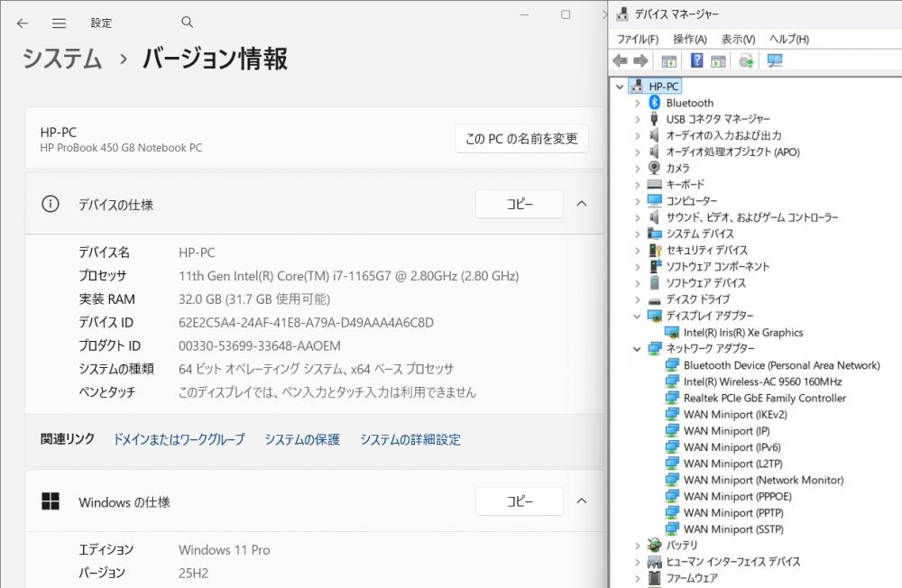Click the search magnifier icon in Settings
This screenshot has height=588, width=902.
coord(187,23)
